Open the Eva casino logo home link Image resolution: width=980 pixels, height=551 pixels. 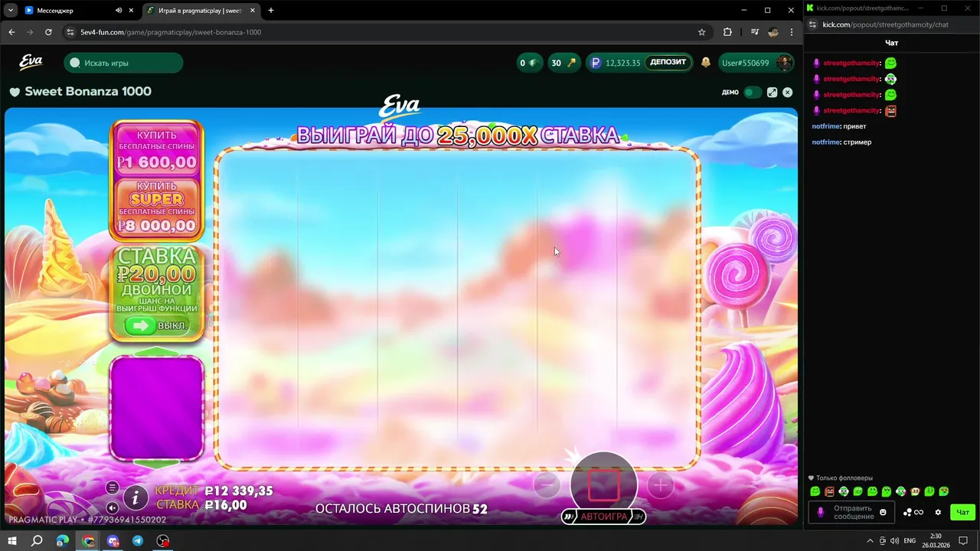31,62
